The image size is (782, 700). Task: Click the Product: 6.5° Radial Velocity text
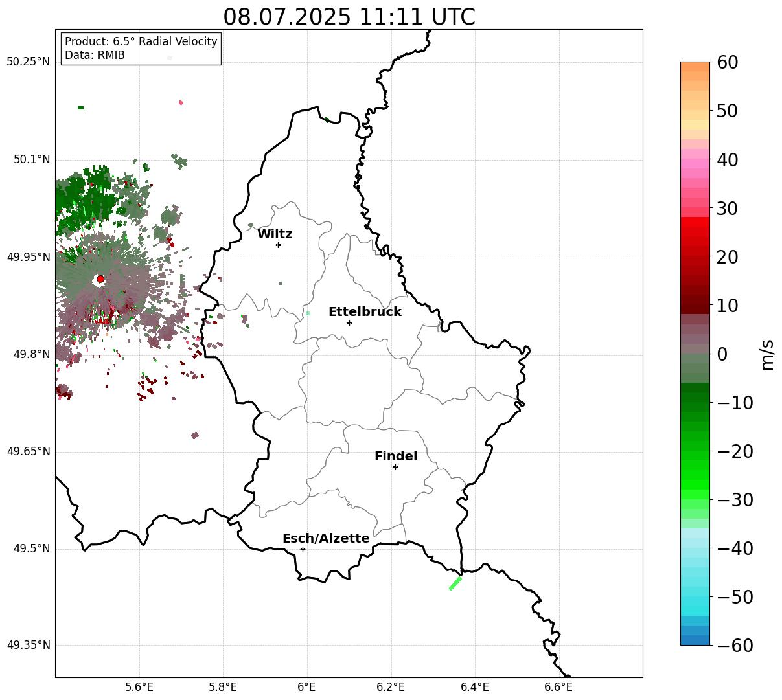[141, 41]
